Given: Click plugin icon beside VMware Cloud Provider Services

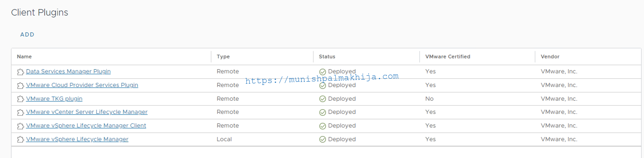Looking at the screenshot, I should click(21, 86).
